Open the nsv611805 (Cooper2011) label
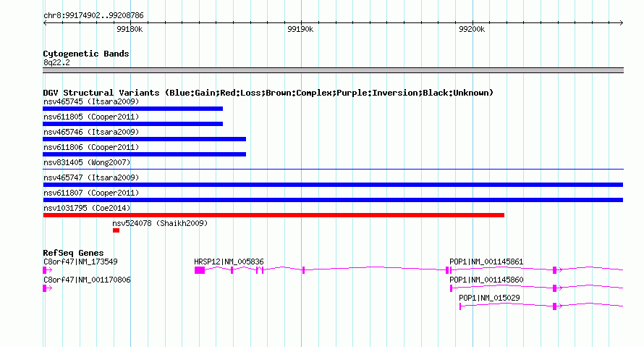This screenshot has height=347, width=644. click(x=91, y=117)
